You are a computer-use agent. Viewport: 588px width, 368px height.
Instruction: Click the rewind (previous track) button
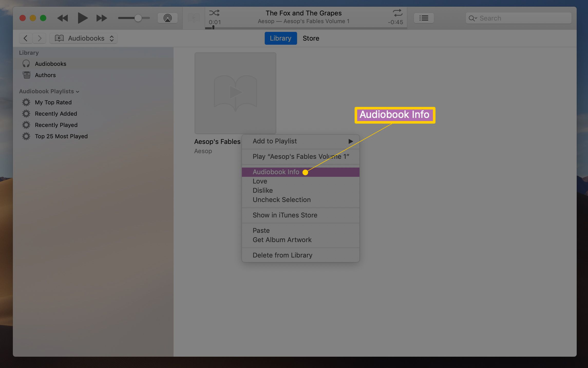(x=62, y=18)
